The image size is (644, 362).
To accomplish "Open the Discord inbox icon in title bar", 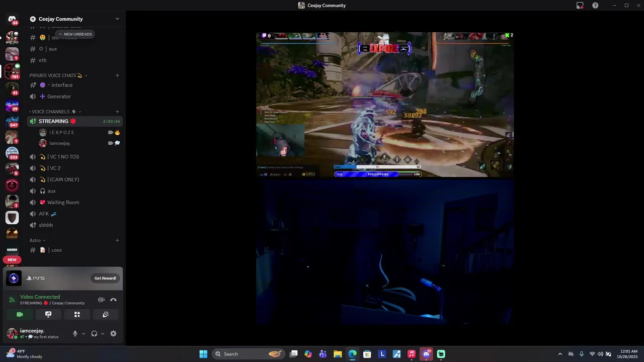I will pyautogui.click(x=580, y=6).
